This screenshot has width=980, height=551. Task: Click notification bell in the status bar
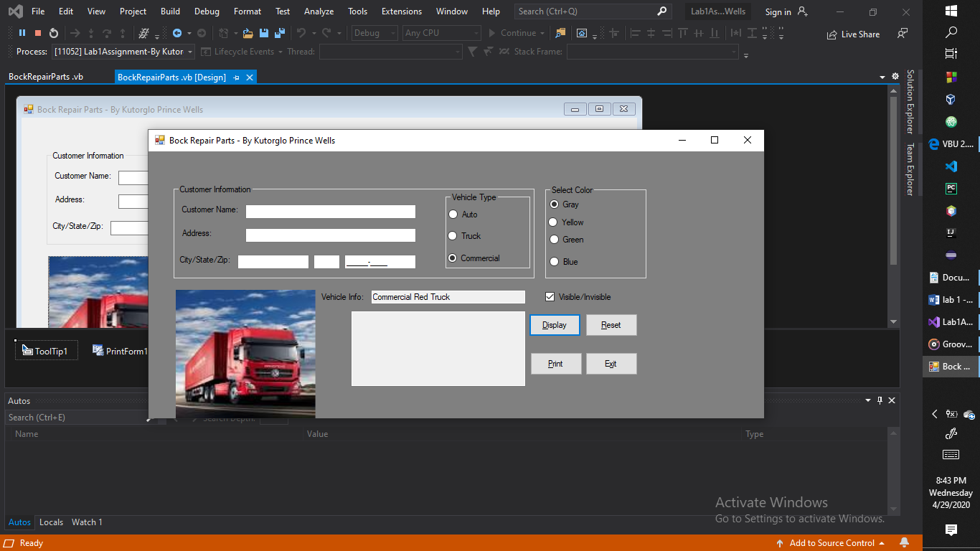click(x=904, y=542)
